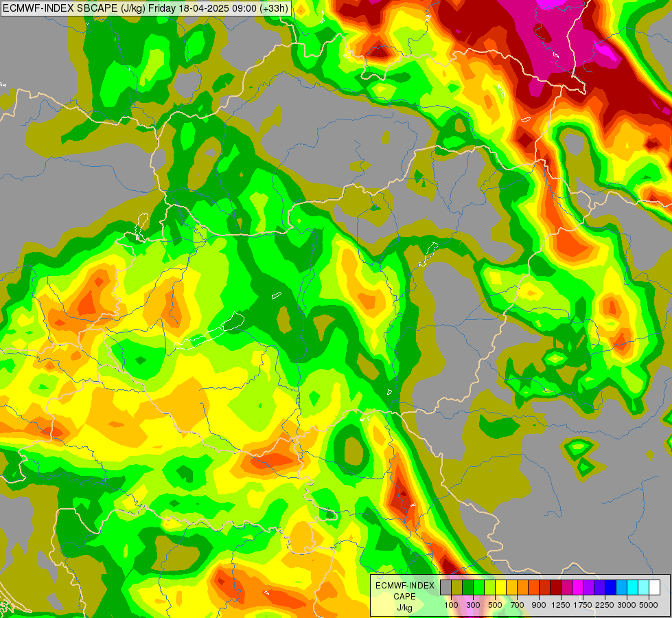This screenshot has width=672, height=618.
Task: Click the cyan swatch right of 3000 tick
Action: [633, 587]
